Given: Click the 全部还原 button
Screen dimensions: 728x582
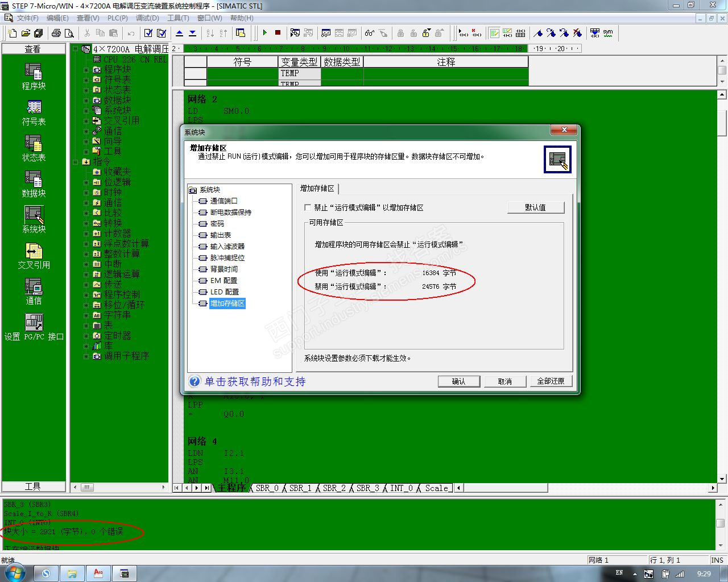Looking at the screenshot, I should (551, 381).
